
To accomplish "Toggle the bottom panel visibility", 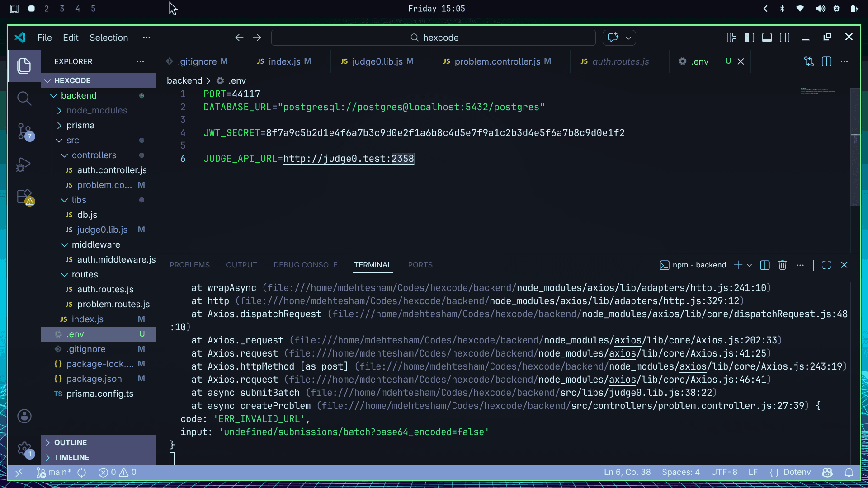I will 767,38.
